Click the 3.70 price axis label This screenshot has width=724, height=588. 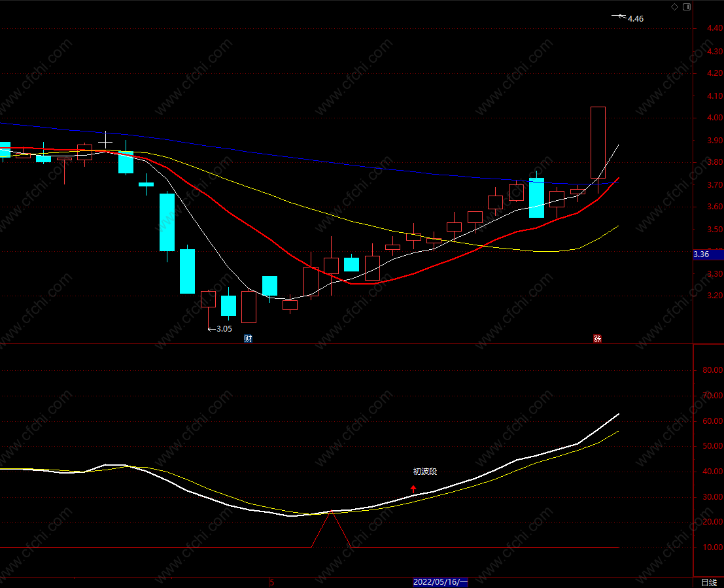click(x=715, y=184)
